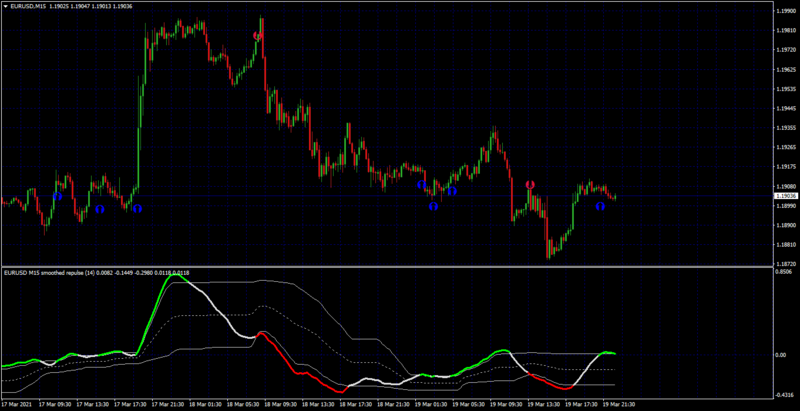Click the 1.19535 price axis label

tap(785, 89)
